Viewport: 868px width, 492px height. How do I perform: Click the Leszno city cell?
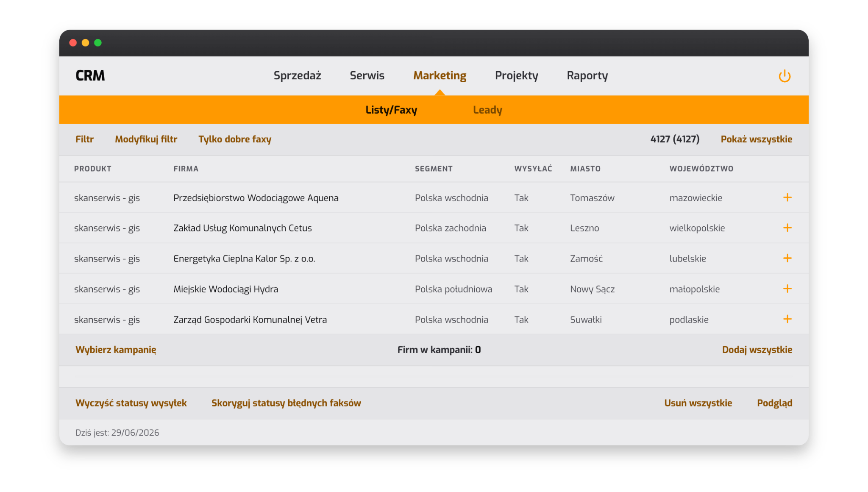pos(584,228)
